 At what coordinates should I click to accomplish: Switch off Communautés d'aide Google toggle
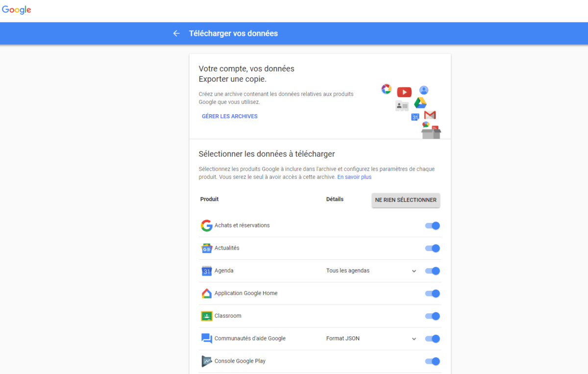(432, 339)
